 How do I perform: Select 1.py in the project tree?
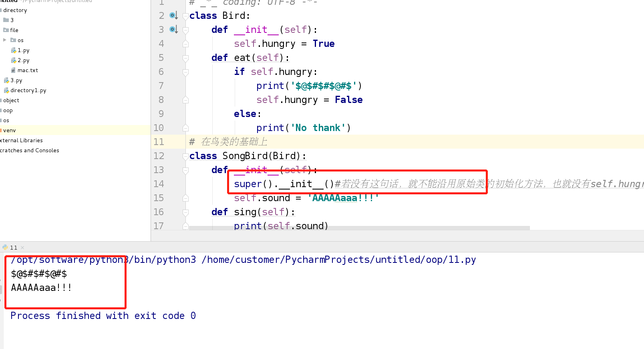pos(23,50)
